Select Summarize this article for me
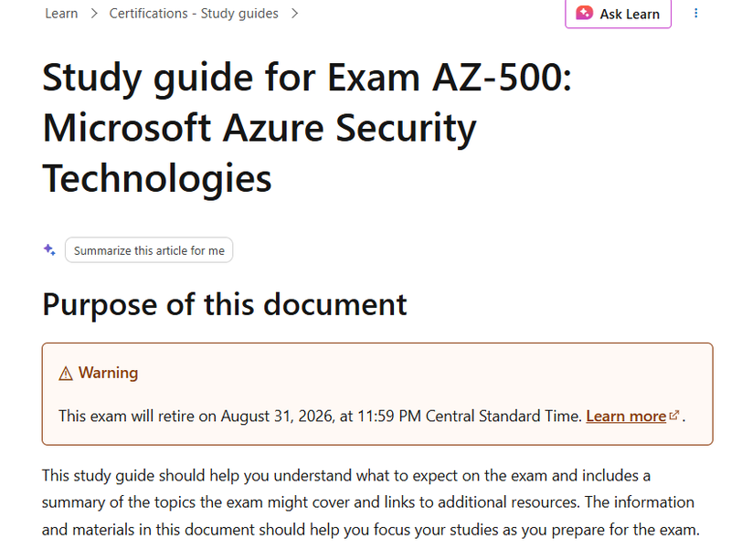 click(149, 250)
